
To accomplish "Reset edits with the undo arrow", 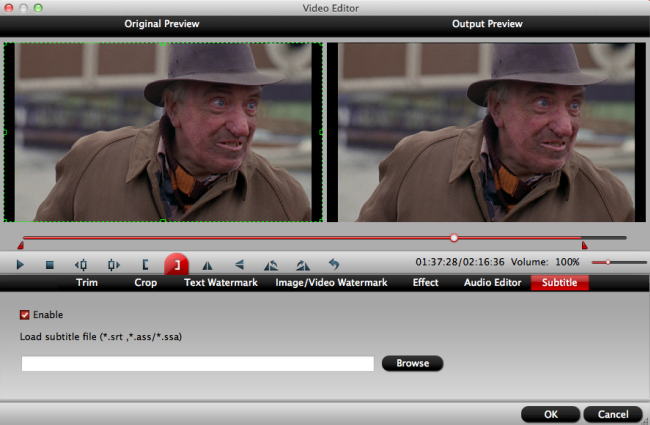I will click(x=334, y=264).
